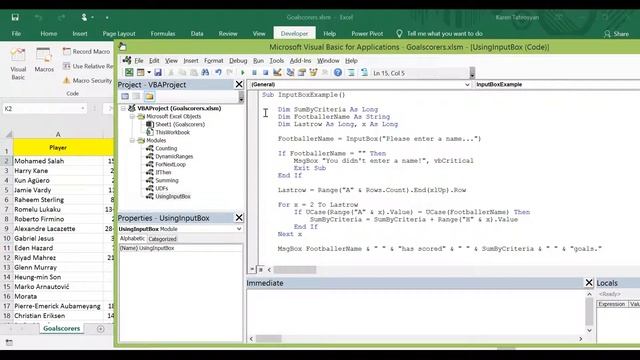Click Record Macro in Excel ribbon
640x360 pixels.
click(86, 51)
